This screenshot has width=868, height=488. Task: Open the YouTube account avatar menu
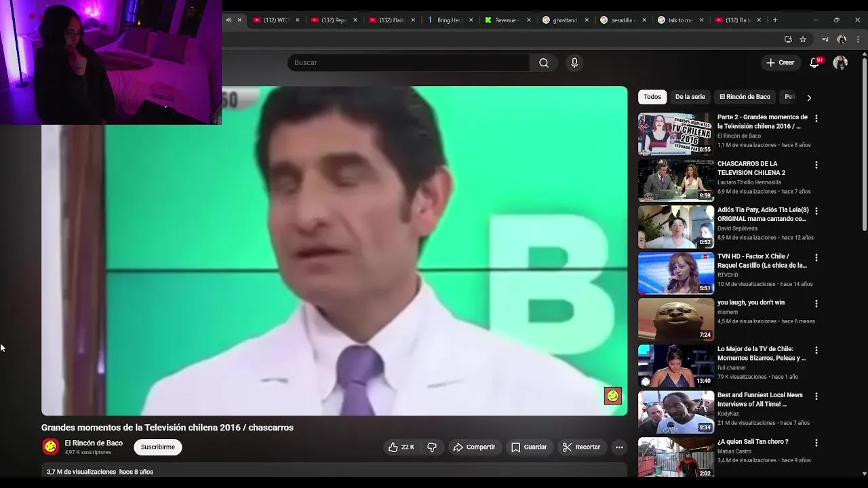click(840, 62)
